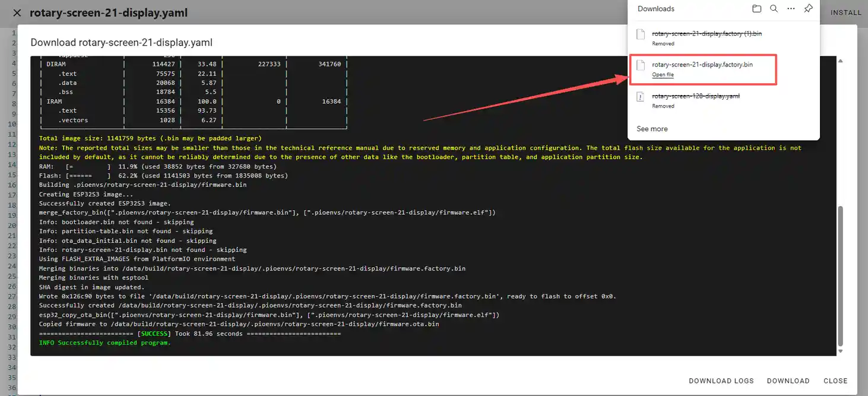Expand the list with See more

tap(652, 129)
